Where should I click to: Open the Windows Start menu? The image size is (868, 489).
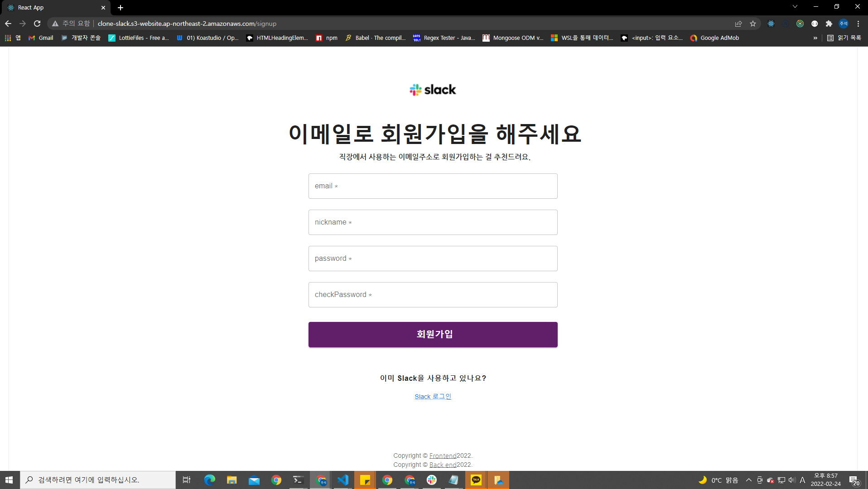(x=9, y=480)
